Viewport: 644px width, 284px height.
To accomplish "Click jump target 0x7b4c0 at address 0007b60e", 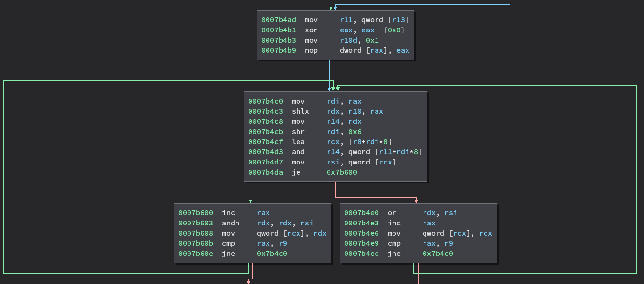I will tap(272, 254).
